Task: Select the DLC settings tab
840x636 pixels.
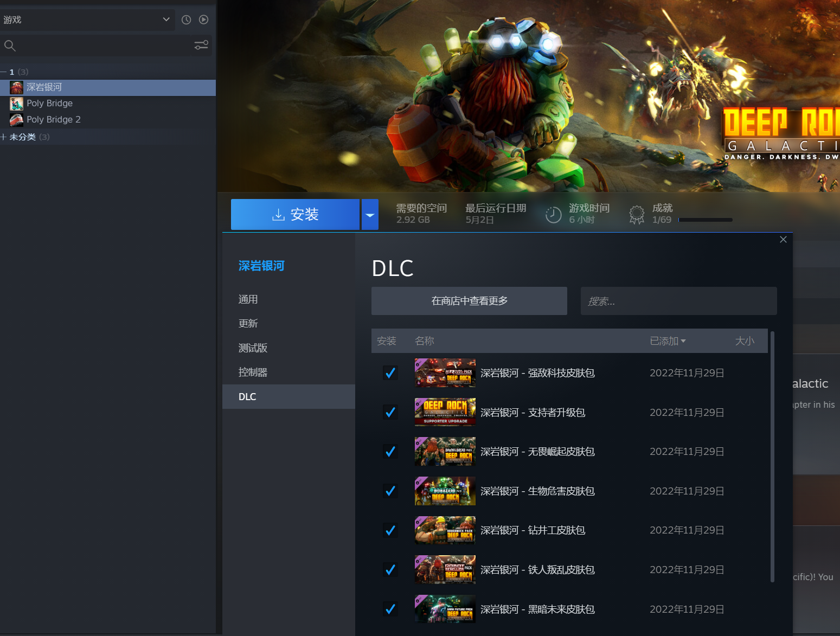Action: point(288,397)
